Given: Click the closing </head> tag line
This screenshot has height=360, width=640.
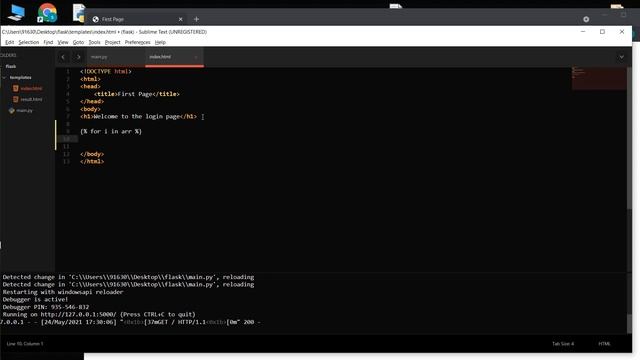Looking at the screenshot, I should coord(92,101).
